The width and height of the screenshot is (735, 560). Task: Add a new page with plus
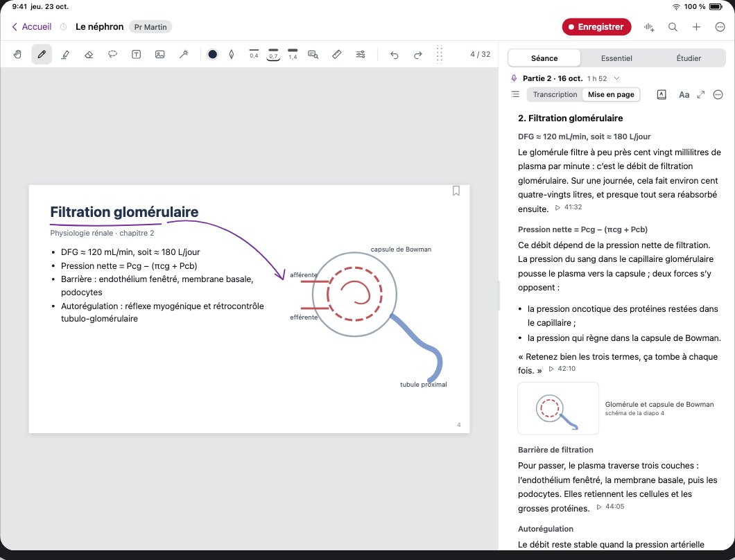point(697,27)
